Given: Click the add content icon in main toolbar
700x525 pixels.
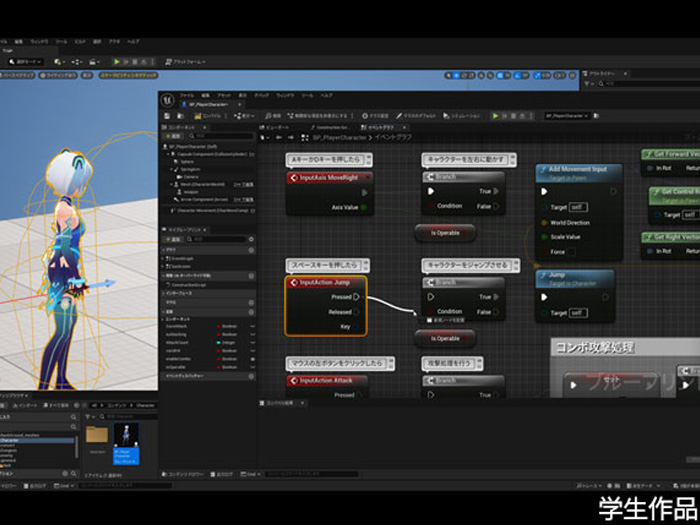Looking at the screenshot, I should [59, 62].
